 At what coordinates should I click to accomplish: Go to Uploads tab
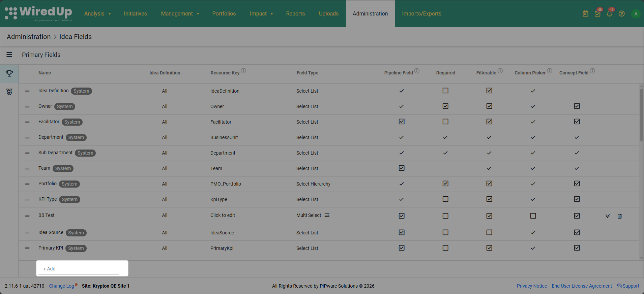329,14
